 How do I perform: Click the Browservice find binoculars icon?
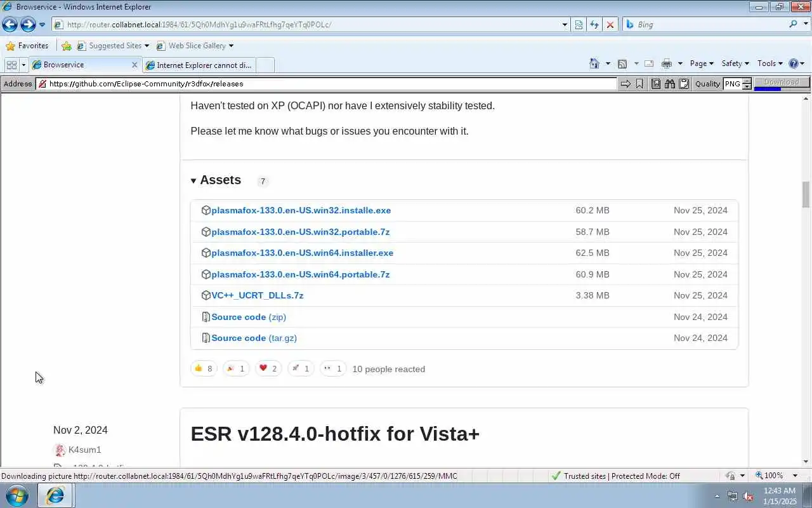click(x=670, y=84)
